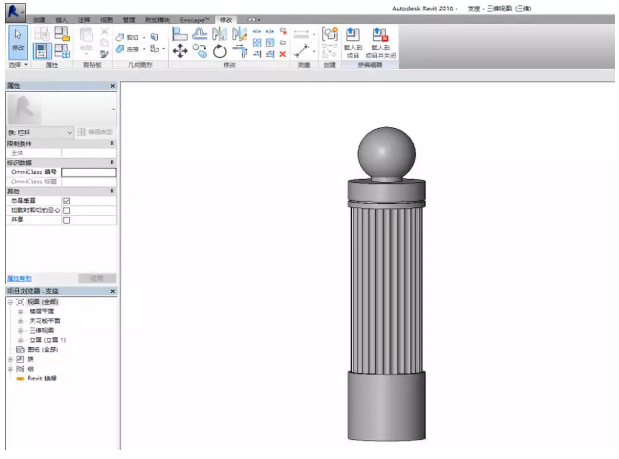Click the Align tool icon

click(180, 34)
